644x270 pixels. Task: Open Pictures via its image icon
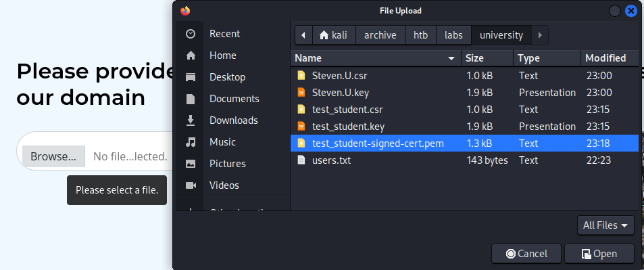point(191,164)
